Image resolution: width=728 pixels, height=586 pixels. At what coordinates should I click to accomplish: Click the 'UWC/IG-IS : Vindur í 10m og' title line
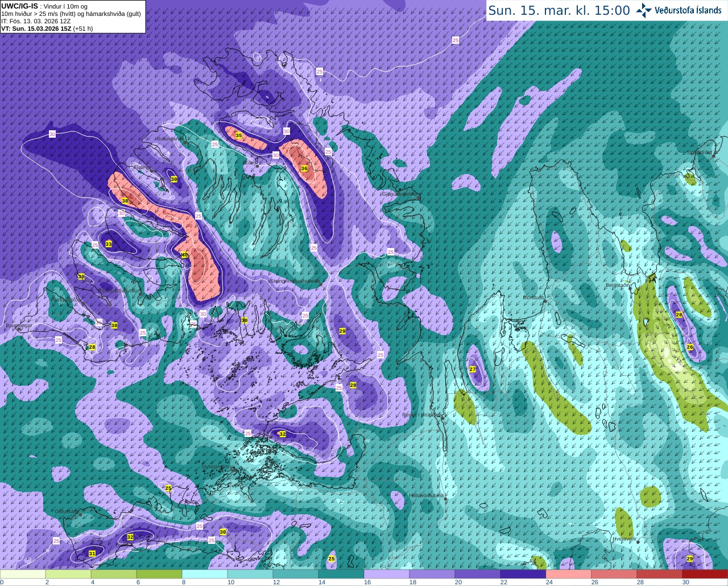coord(44,6)
